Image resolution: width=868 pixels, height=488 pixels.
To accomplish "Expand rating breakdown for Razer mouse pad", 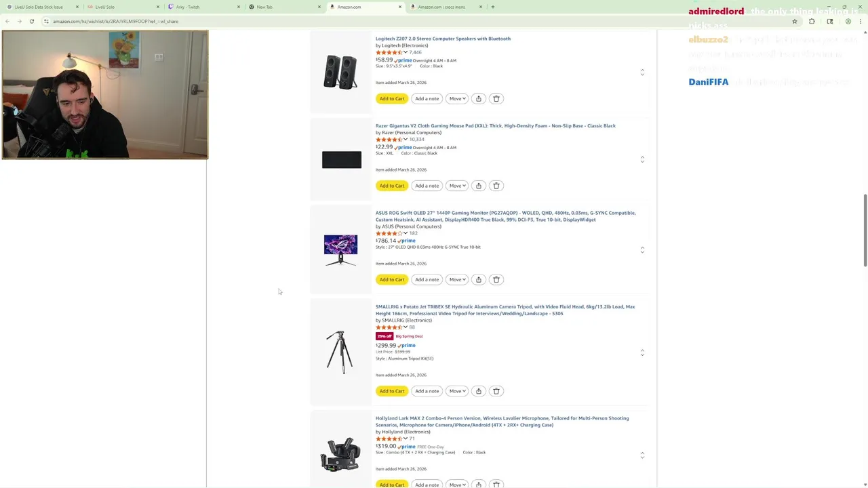I will point(406,140).
